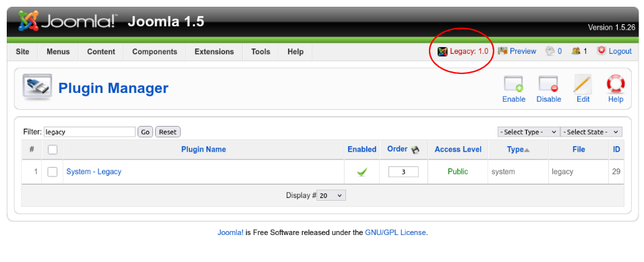Image resolution: width=644 pixels, height=262 pixels.
Task: Open the Select Type dropdown
Action: pyautogui.click(x=529, y=132)
